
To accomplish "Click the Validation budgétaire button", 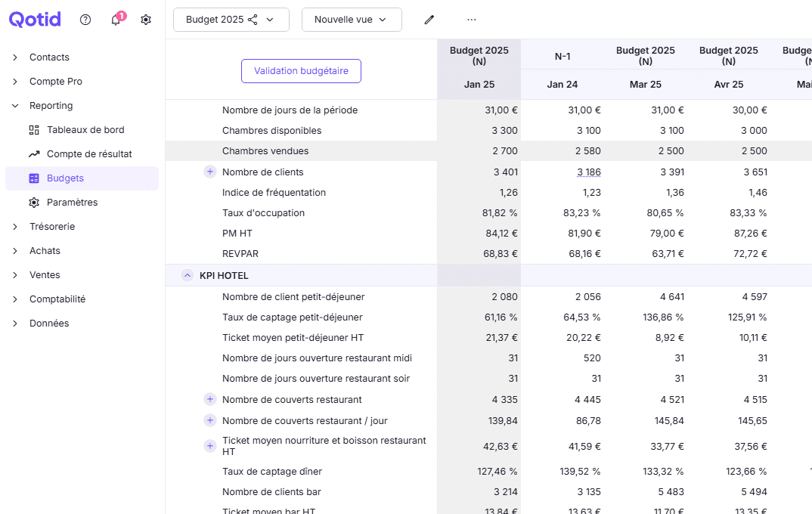I will click(x=301, y=70).
